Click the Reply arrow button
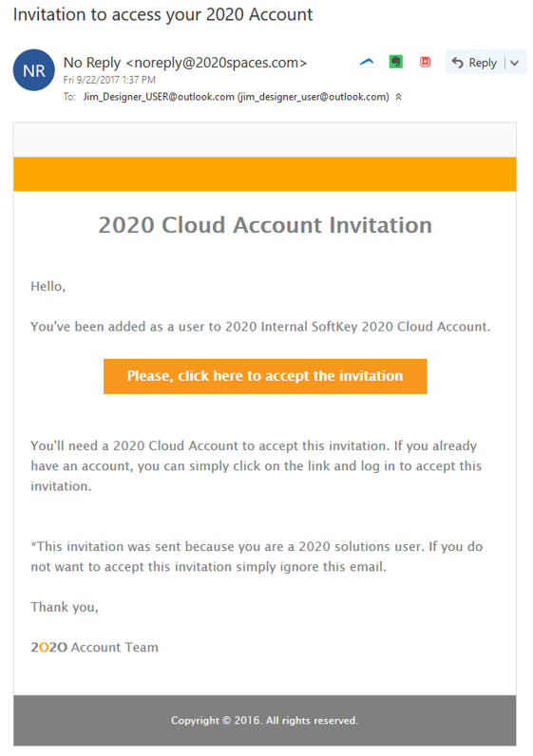Viewport: 533px width, 756px height. point(474,62)
